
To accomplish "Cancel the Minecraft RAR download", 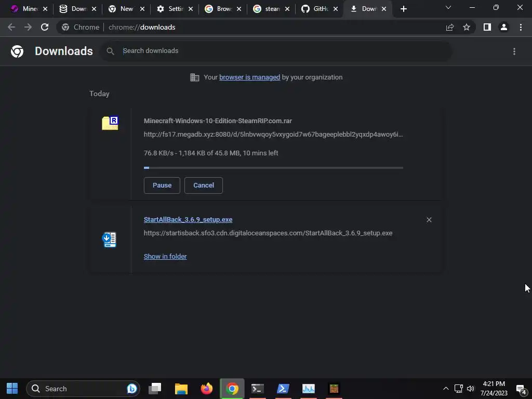I will pyautogui.click(x=204, y=185).
